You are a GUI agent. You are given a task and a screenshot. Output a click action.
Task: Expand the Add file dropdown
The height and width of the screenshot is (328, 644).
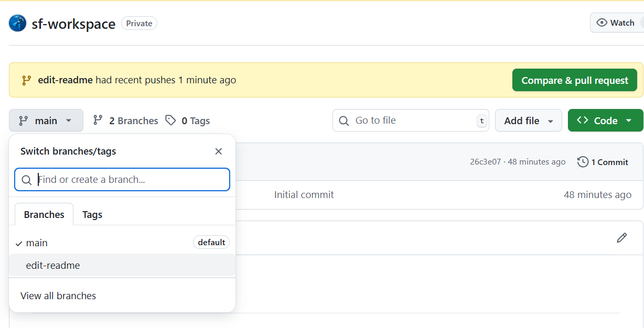pos(529,121)
